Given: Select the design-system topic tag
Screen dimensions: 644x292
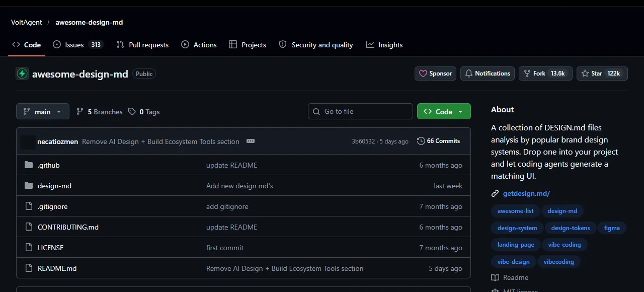Looking at the screenshot, I should pyautogui.click(x=517, y=228).
